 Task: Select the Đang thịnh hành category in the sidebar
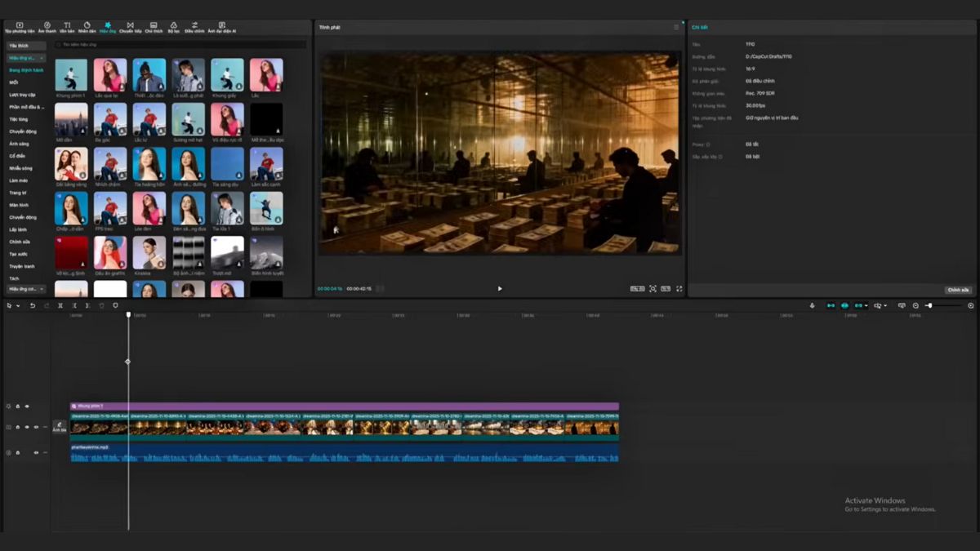(24, 71)
